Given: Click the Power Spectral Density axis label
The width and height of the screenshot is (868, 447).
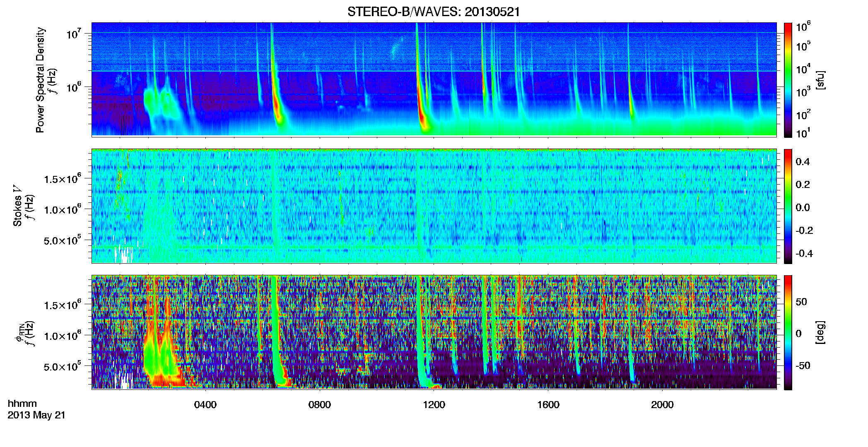Looking at the screenshot, I should (40, 80).
